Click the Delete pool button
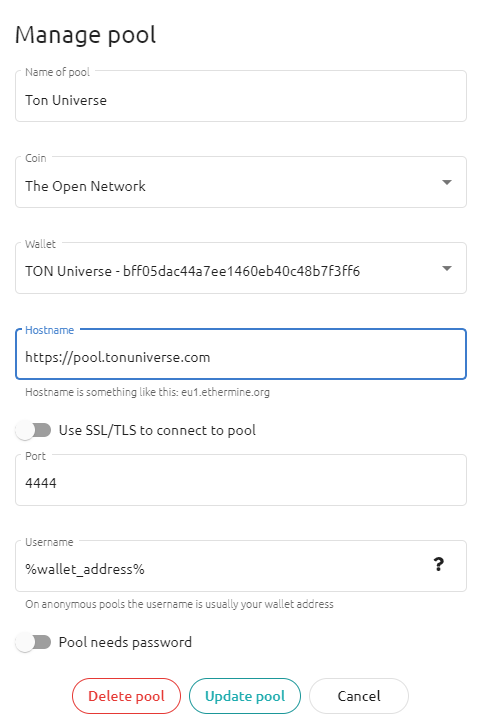Viewport: 485px width, 721px height. pos(126,696)
